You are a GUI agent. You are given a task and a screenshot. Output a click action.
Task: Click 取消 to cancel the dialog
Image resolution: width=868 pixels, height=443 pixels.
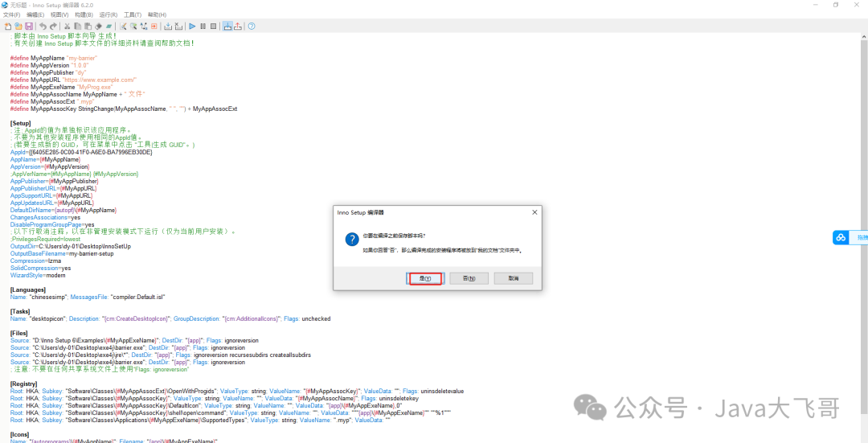513,278
